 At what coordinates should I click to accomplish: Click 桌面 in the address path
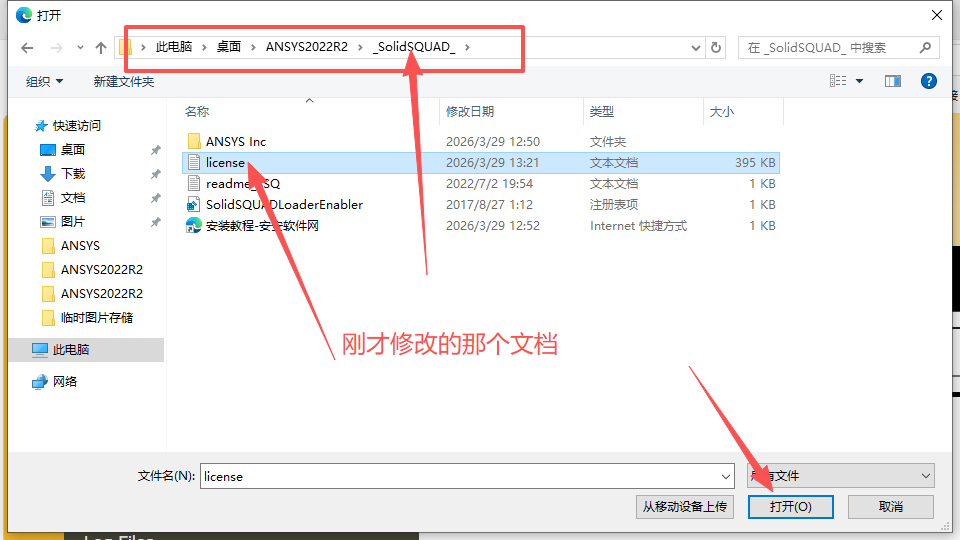click(228, 47)
